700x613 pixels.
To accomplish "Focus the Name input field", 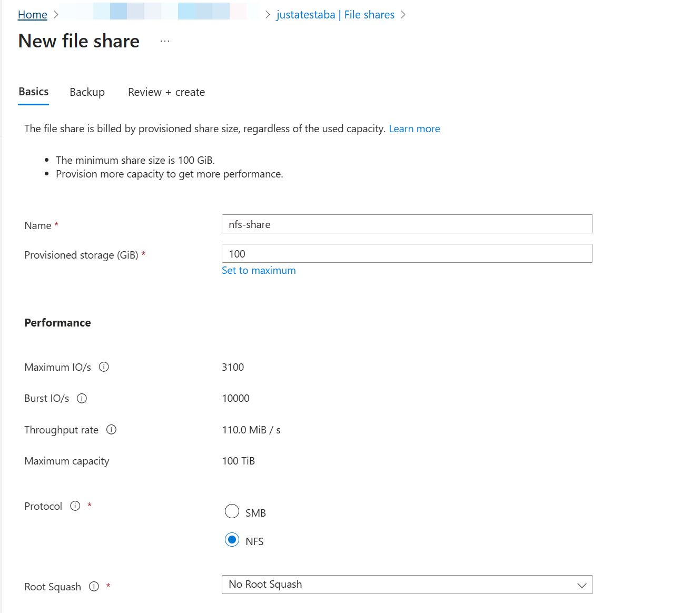I will pyautogui.click(x=407, y=224).
